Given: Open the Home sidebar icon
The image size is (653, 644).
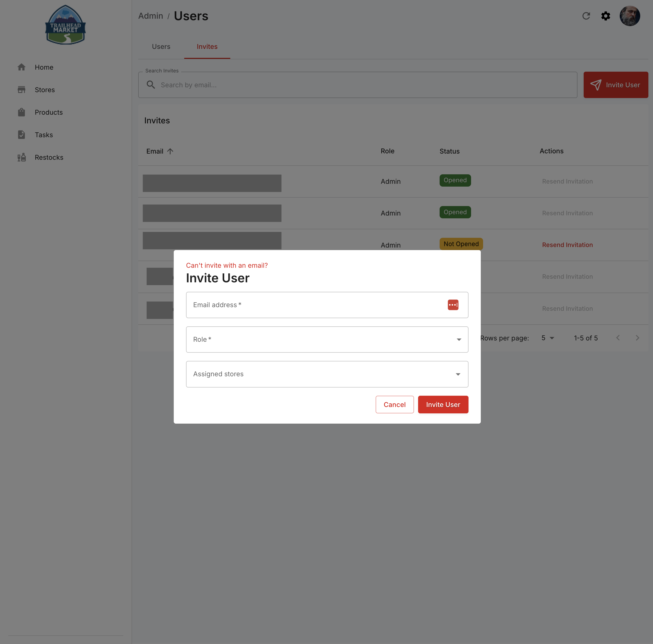Looking at the screenshot, I should point(22,67).
